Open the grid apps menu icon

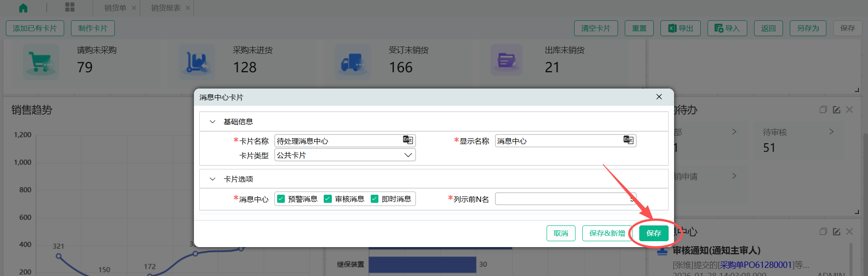[70, 7]
